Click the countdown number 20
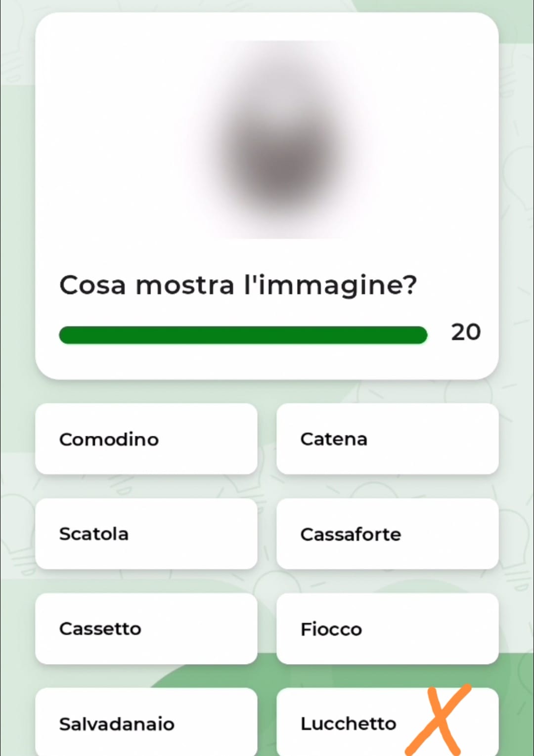534x756 pixels. [x=465, y=332]
